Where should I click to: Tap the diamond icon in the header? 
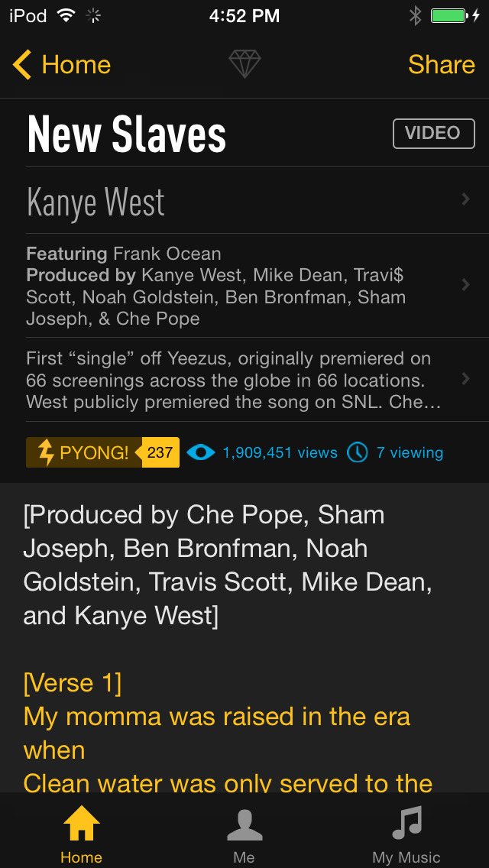[244, 65]
